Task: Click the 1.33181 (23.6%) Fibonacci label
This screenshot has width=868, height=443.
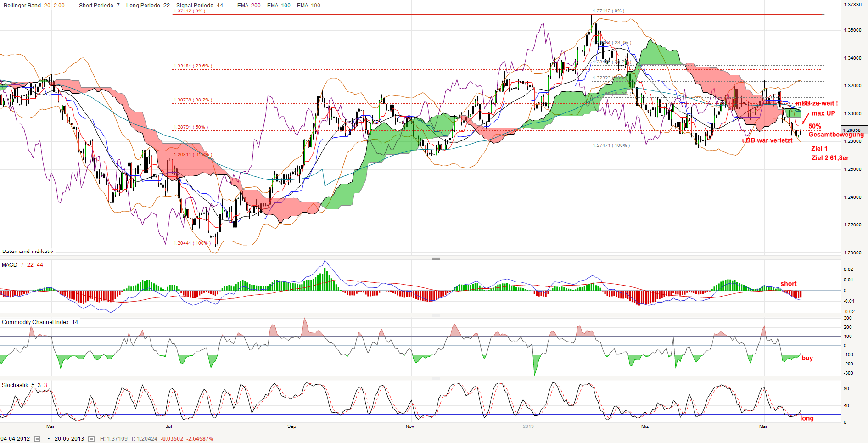Action: 192,66
